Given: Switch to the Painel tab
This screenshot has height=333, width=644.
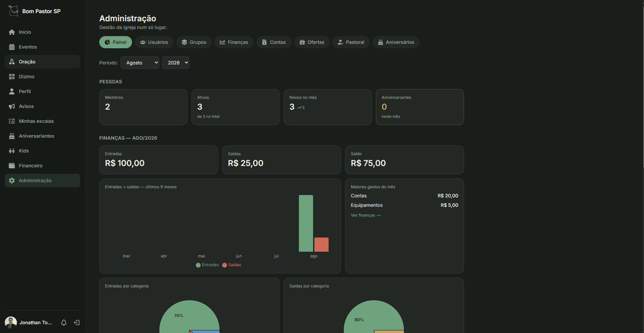Looking at the screenshot, I should point(115,42).
